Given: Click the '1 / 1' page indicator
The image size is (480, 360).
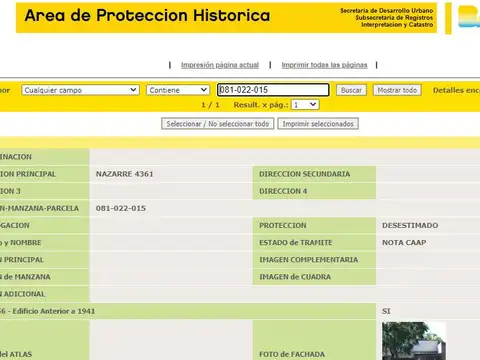Looking at the screenshot, I should (210, 105).
